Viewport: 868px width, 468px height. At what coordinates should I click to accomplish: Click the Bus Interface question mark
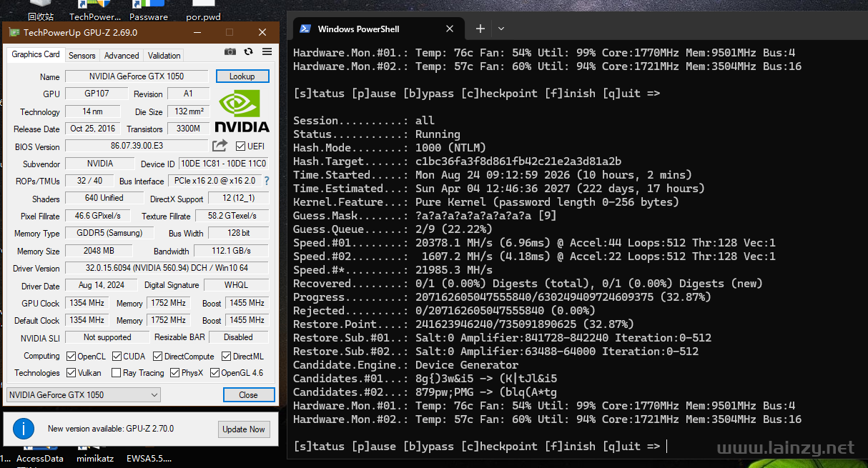point(267,181)
